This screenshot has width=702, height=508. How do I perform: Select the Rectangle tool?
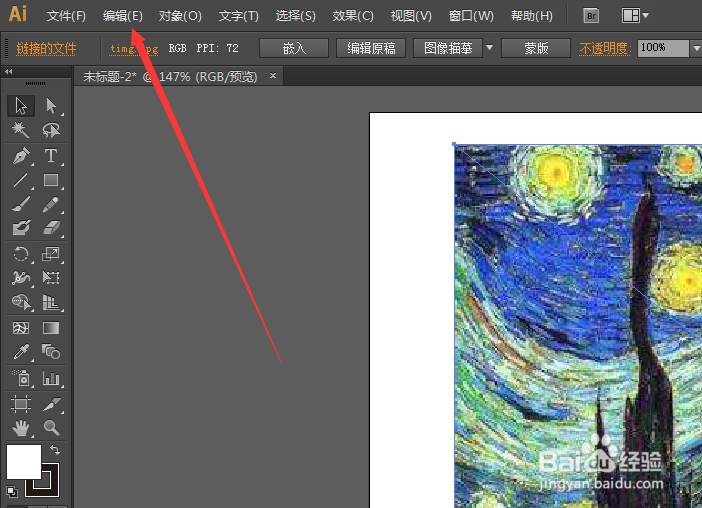(51, 180)
